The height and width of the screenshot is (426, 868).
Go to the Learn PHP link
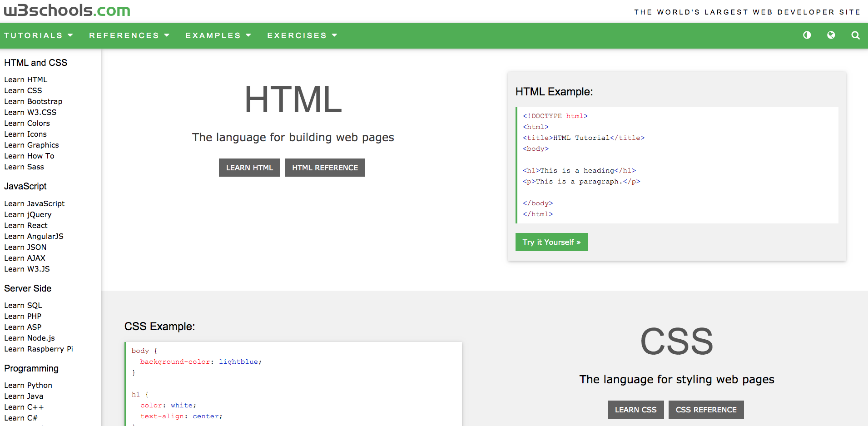pyautogui.click(x=23, y=316)
